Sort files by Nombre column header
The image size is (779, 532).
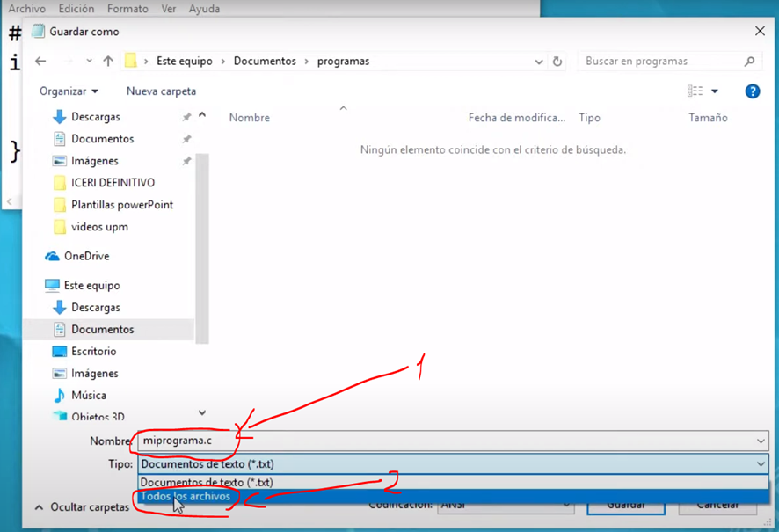pyautogui.click(x=250, y=118)
